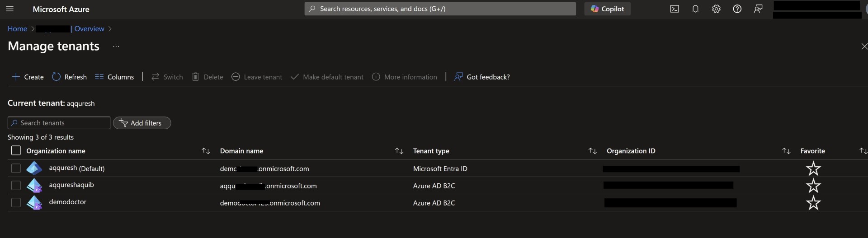Open portal settings gear
868x238 pixels.
tap(716, 9)
